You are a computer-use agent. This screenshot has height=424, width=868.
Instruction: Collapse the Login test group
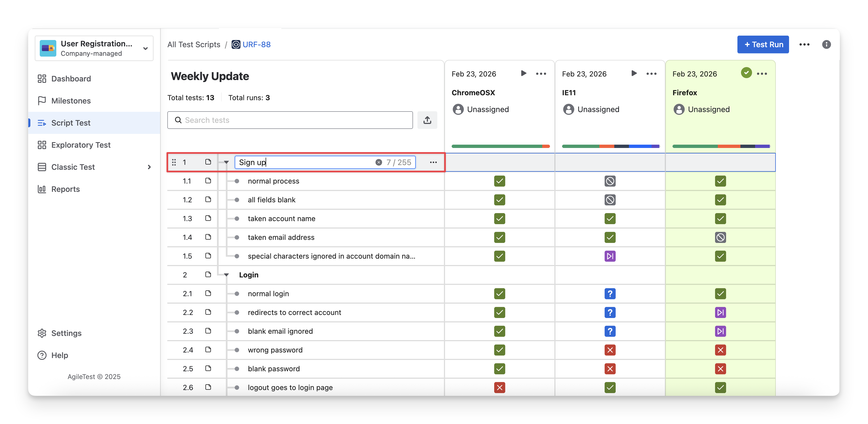(226, 275)
